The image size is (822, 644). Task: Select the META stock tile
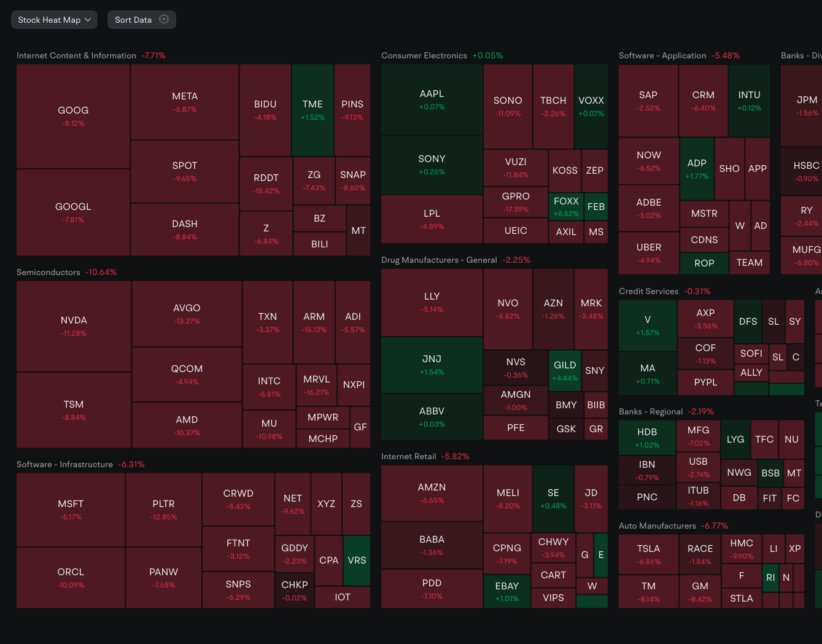185,102
